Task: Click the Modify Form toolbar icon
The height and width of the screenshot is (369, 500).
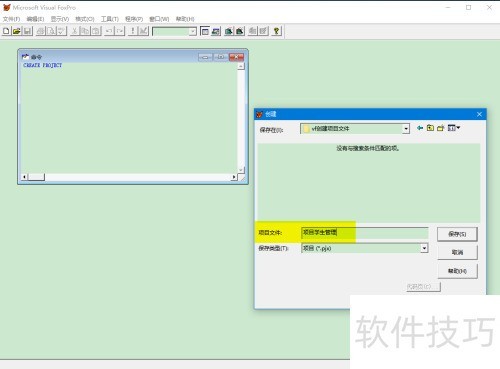Action: tap(143, 31)
